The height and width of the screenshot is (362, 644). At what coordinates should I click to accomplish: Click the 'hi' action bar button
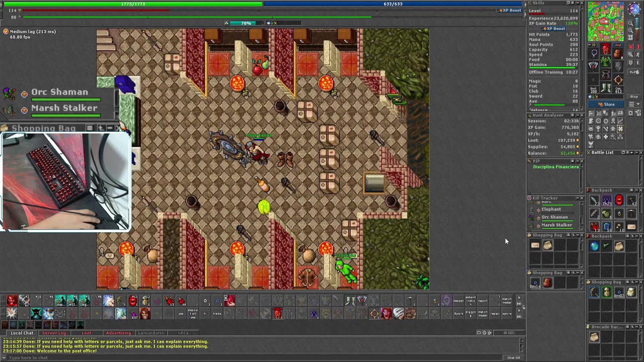pos(205,314)
